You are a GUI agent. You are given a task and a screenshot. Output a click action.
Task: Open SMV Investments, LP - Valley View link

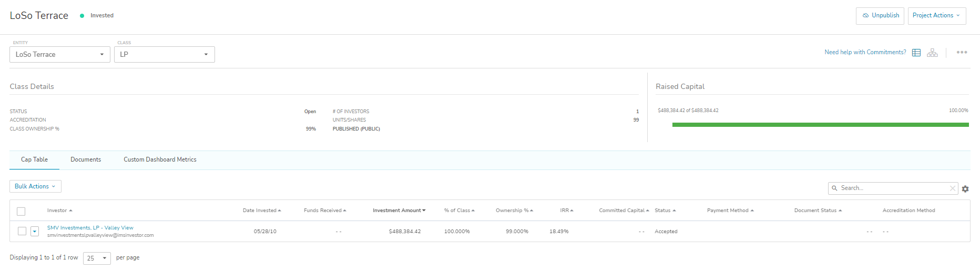pyautogui.click(x=90, y=228)
